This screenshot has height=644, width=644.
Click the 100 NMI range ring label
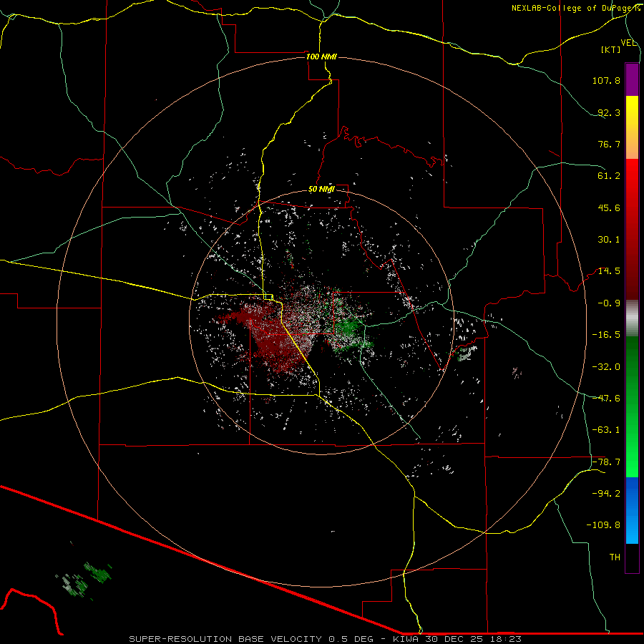[321, 57]
